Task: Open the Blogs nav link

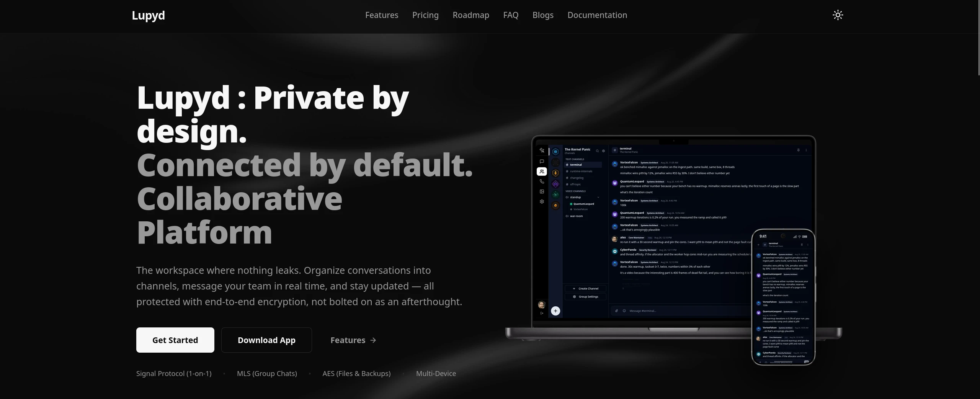Action: coord(543,15)
